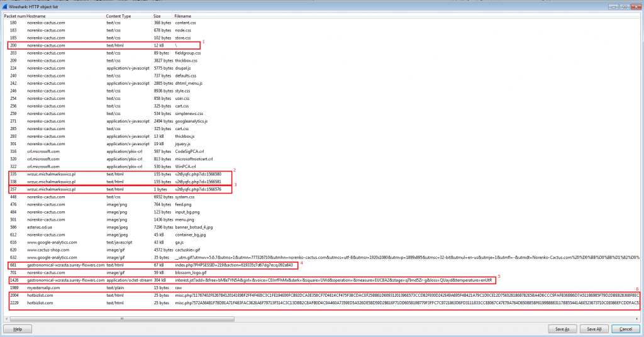Click packet 616 www.google-analytics.com hostname
This screenshot has height=337, width=644.
[52, 242]
